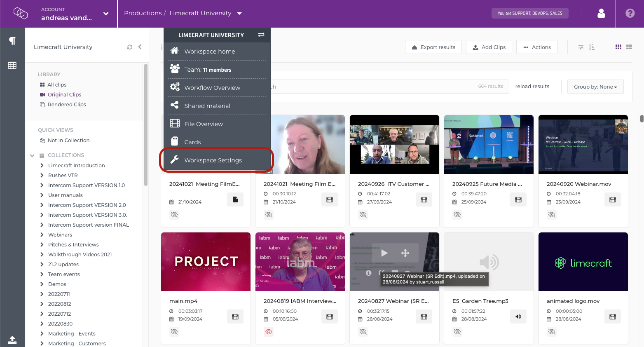Open the Actions button
This screenshot has width=644, height=347.
pos(537,47)
